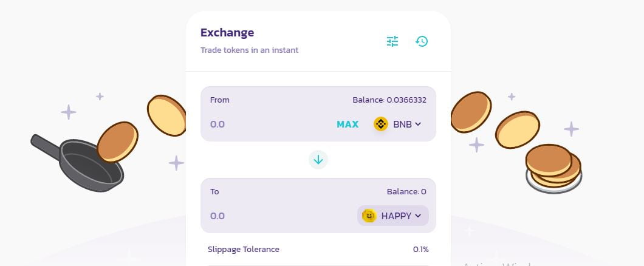Open the HAPPY token selector
644x266 pixels.
(x=393, y=216)
